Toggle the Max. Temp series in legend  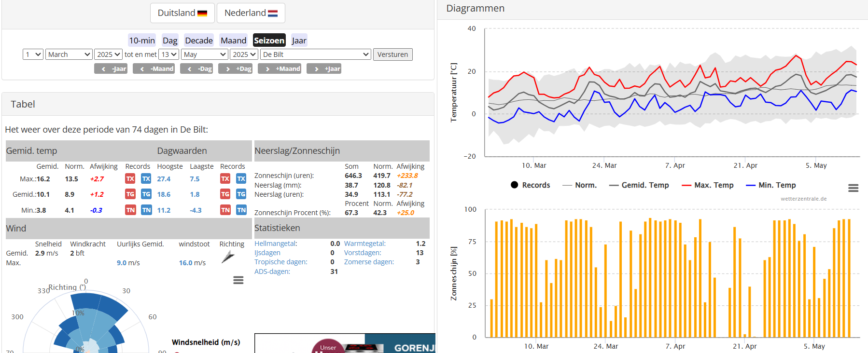click(x=707, y=185)
